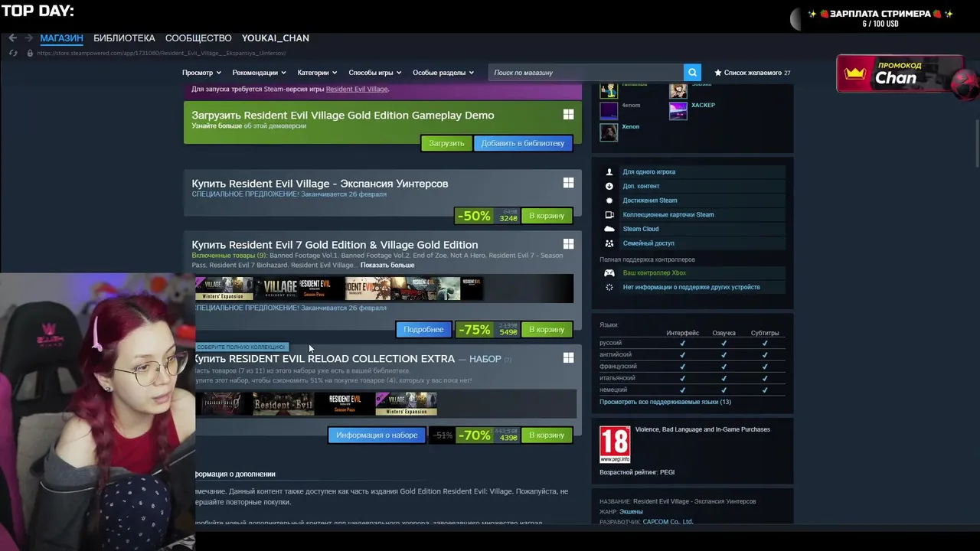The image size is (980, 551).
Task: Click the PEGI 18 rating badge
Action: (x=615, y=445)
